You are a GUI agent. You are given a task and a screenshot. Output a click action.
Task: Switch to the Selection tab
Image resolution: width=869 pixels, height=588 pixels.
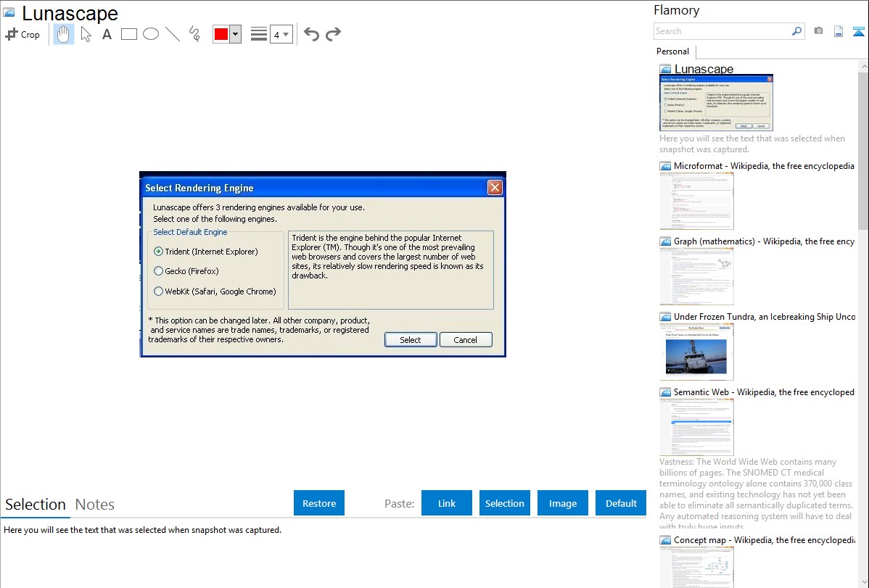[x=36, y=505]
